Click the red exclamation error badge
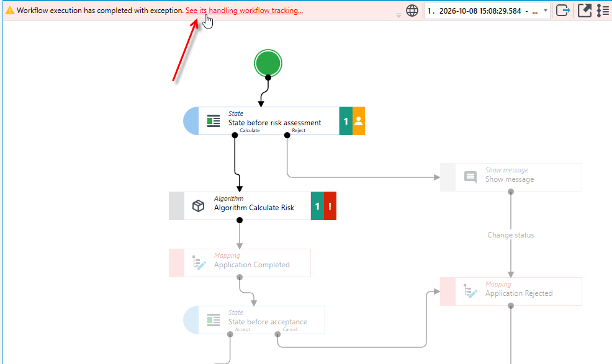Viewport: 612px width, 364px height. [x=330, y=206]
